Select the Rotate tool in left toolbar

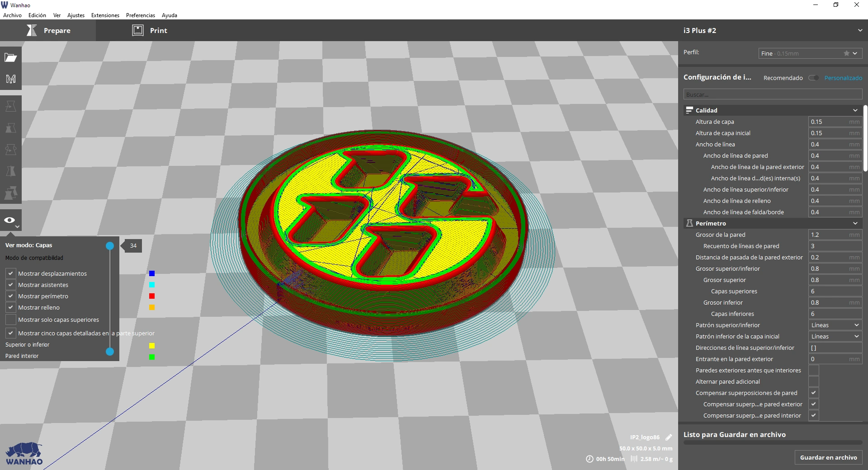[11, 150]
